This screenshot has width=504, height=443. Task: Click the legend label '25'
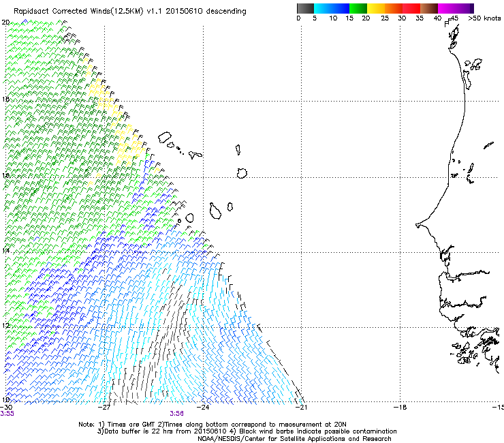385,18
